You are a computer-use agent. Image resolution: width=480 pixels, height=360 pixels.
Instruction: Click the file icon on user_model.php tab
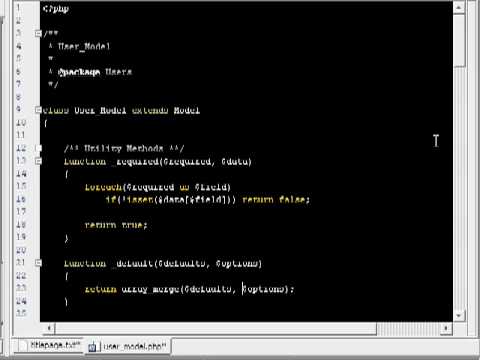[x=92, y=347]
